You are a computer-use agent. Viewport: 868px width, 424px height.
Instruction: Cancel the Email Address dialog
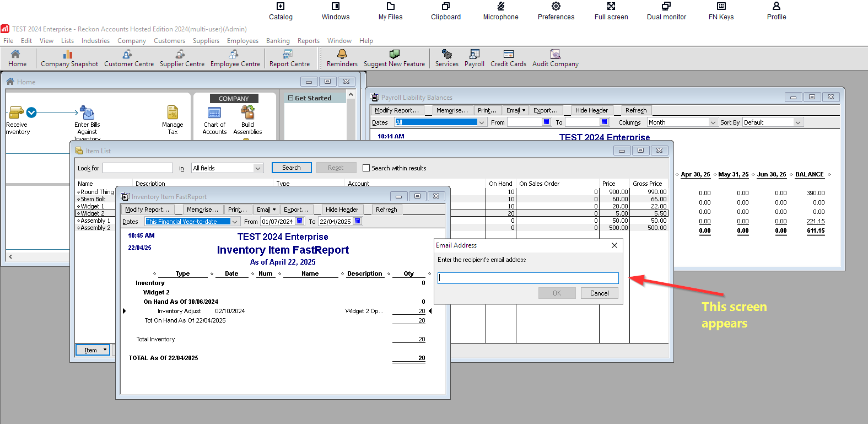tap(599, 293)
